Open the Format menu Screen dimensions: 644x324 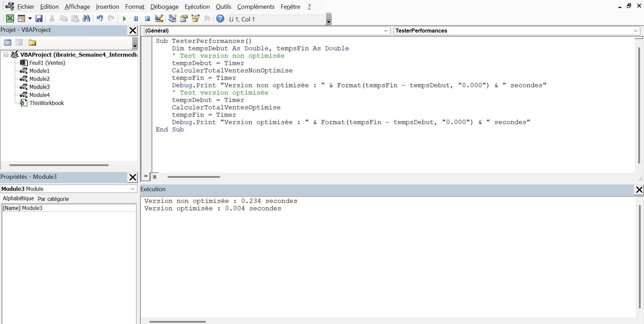(135, 7)
